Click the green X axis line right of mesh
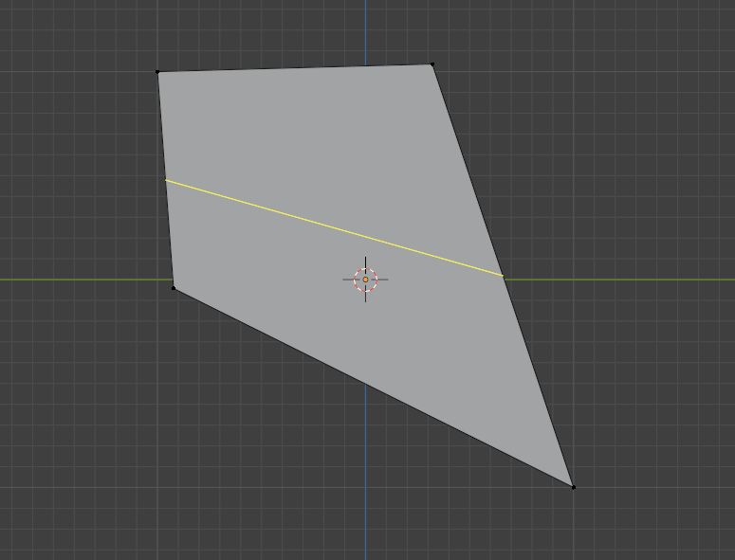 coord(620,280)
